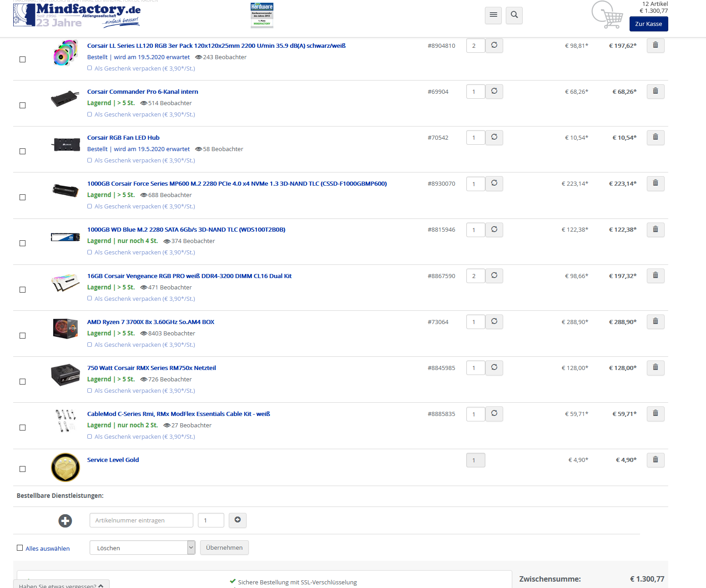Viewport: 706px width, 588px height.
Task: Click Zur Kasse button
Action: pyautogui.click(x=649, y=24)
